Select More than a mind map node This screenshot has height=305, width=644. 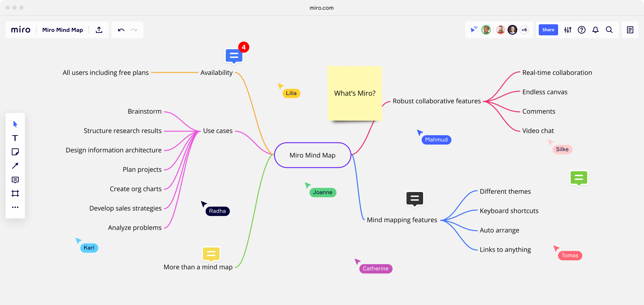(x=198, y=267)
